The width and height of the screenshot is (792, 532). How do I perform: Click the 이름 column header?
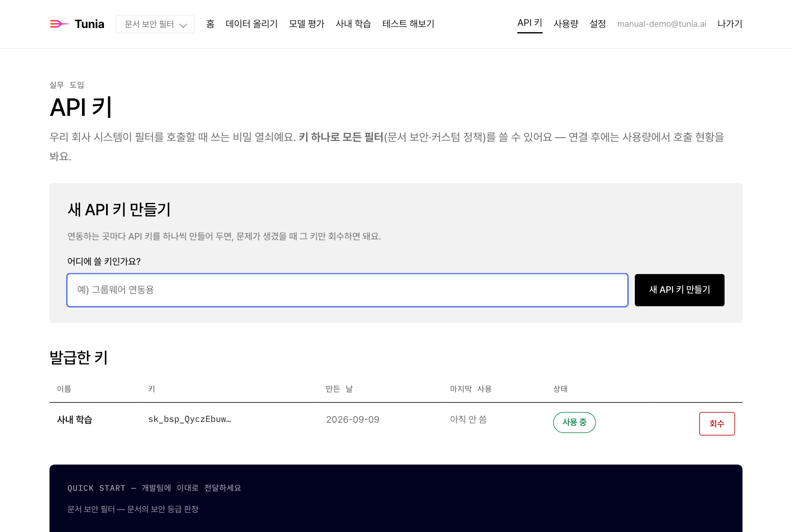pyautogui.click(x=64, y=389)
